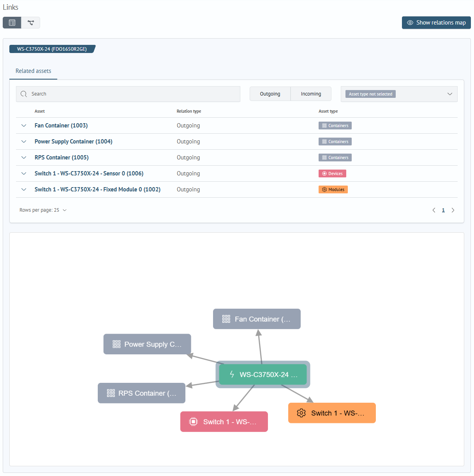The height and width of the screenshot is (476, 474).
Task: Show relations map
Action: point(436,23)
